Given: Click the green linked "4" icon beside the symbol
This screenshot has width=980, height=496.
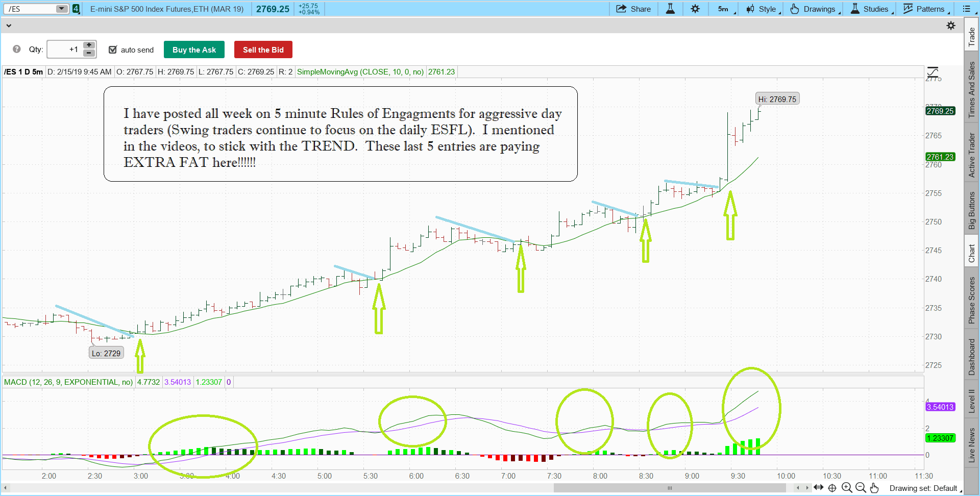Looking at the screenshot, I should pos(76,9).
